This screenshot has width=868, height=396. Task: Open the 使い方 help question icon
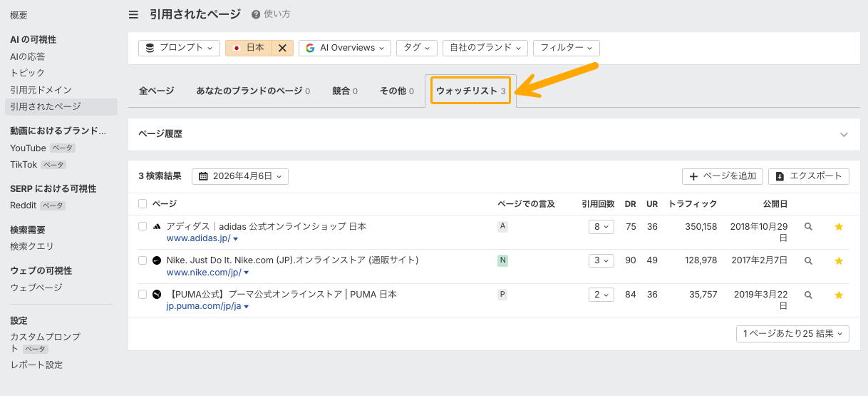(x=255, y=14)
